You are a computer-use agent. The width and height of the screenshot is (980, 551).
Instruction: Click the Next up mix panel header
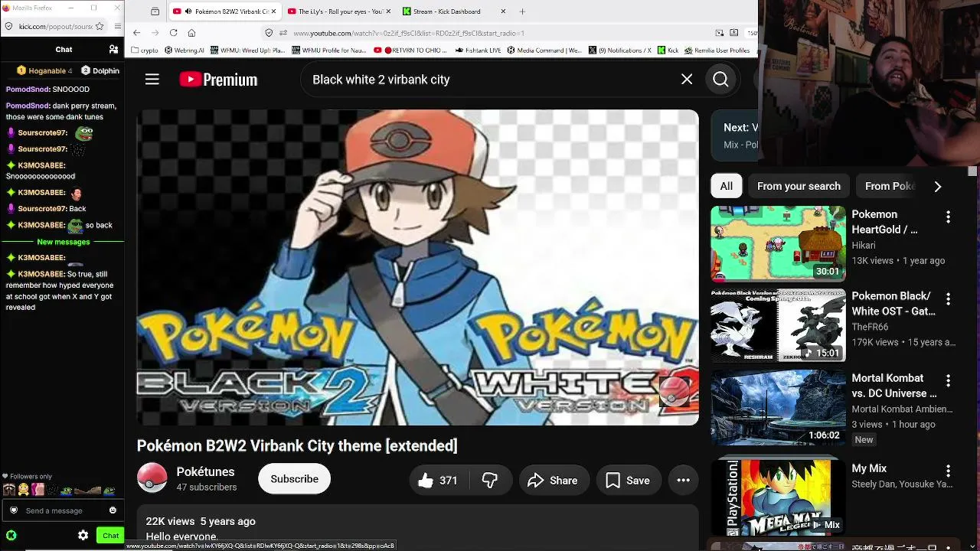(735, 135)
